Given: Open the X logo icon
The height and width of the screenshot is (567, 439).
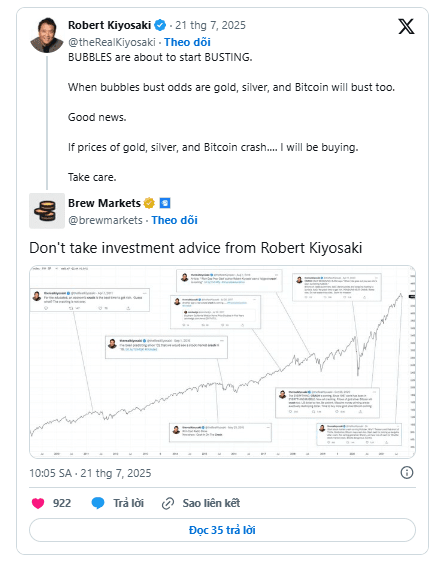Looking at the screenshot, I should click(x=406, y=27).
